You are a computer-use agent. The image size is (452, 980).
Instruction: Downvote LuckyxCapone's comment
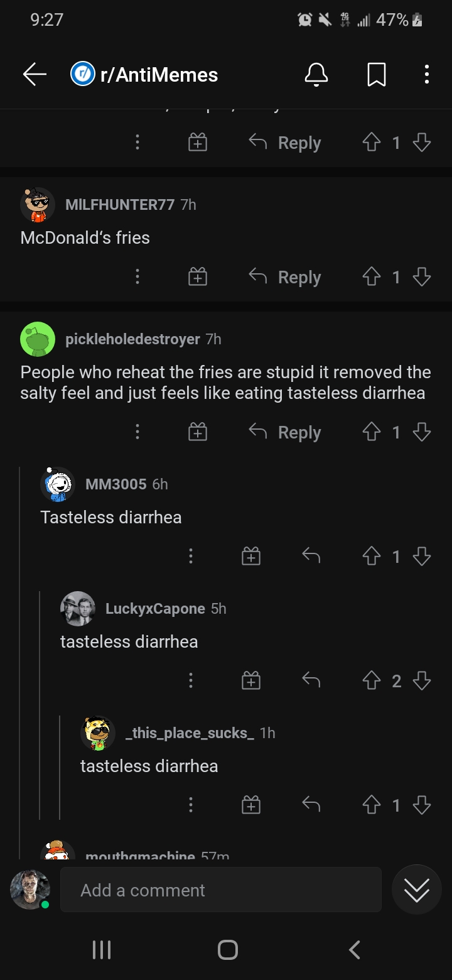pyautogui.click(x=422, y=681)
